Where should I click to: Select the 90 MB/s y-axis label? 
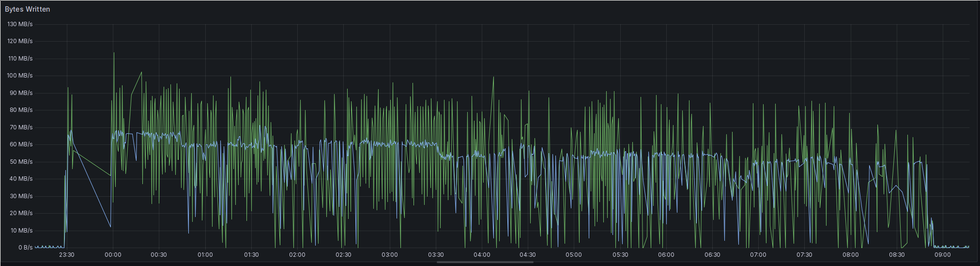[21, 93]
